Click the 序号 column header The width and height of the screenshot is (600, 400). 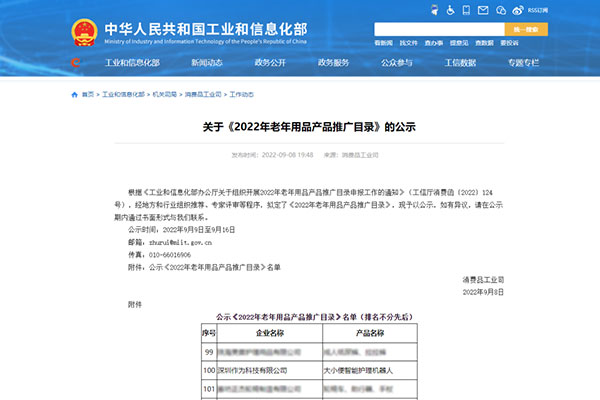click(x=209, y=333)
